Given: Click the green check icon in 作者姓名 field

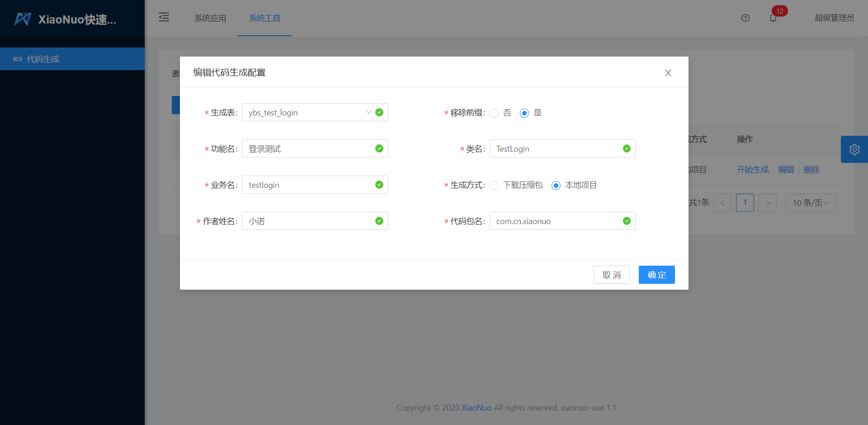Looking at the screenshot, I should (x=379, y=221).
